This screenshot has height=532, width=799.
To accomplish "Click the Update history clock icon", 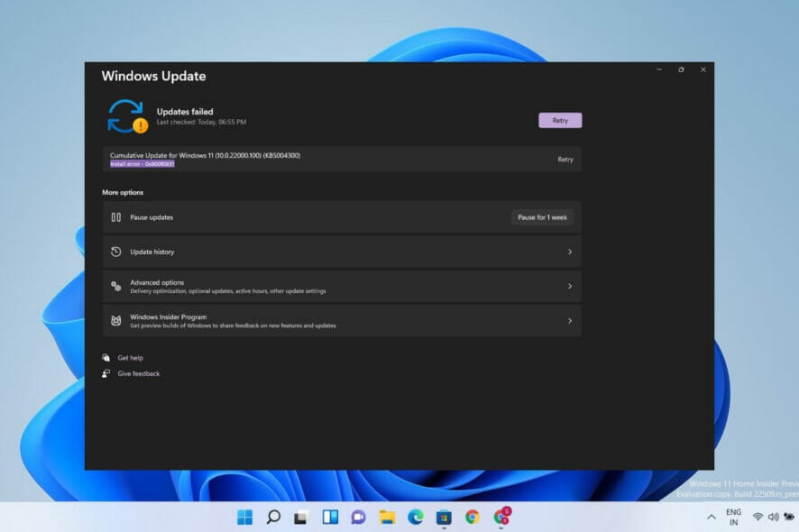I will point(115,252).
